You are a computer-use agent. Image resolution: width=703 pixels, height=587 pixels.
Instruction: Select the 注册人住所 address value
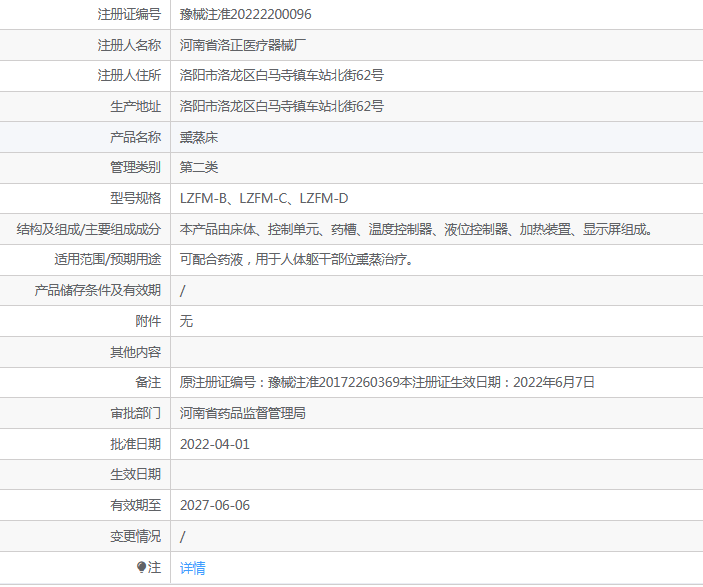[x=282, y=75]
